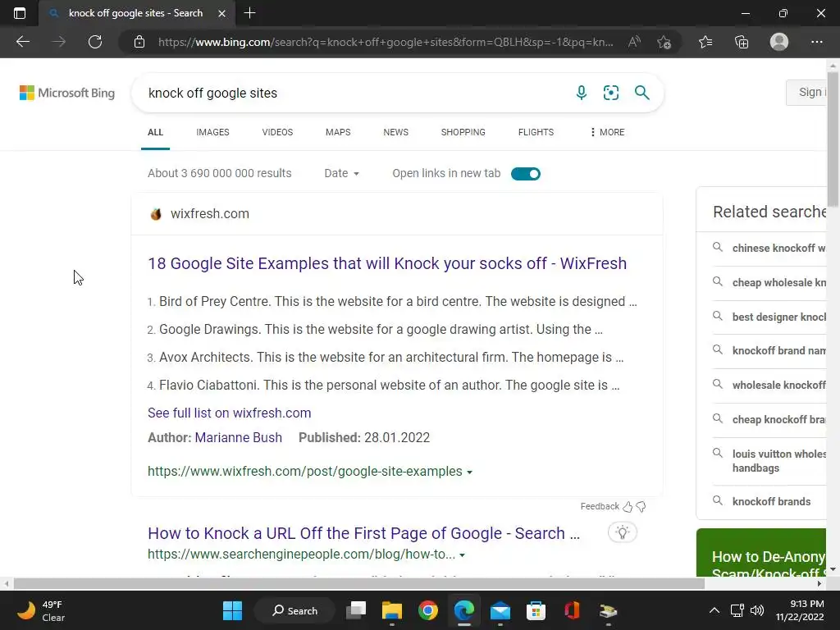Open Windows Start menu
The image size is (840, 630).
pyautogui.click(x=232, y=610)
